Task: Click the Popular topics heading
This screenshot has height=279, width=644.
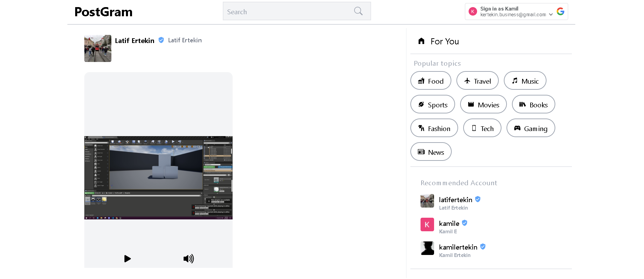Action: [x=437, y=63]
